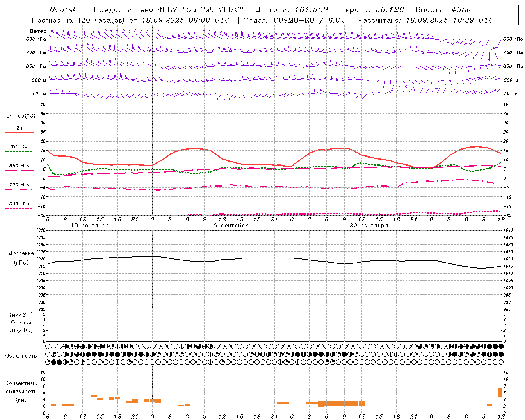This screenshot has width=525, height=420.
Task: Click the forecast line Прогноз на 120 часа(ов)
Action: pos(79,20)
